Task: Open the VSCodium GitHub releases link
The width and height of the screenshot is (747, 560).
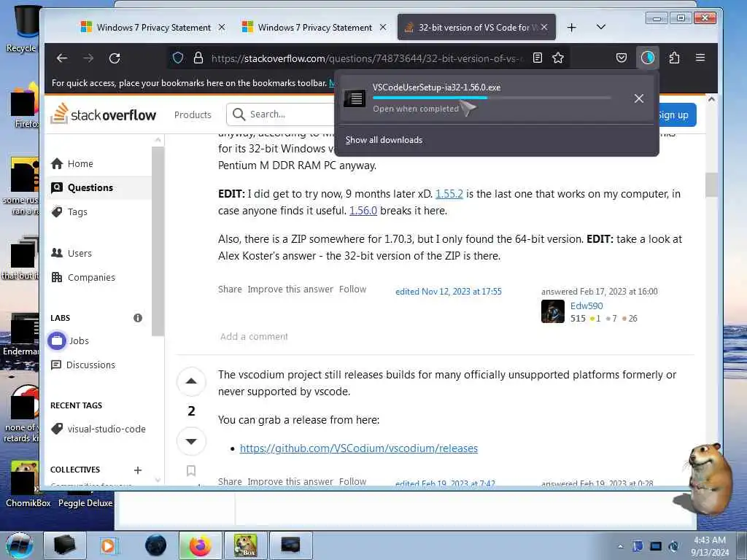Action: pyautogui.click(x=359, y=448)
